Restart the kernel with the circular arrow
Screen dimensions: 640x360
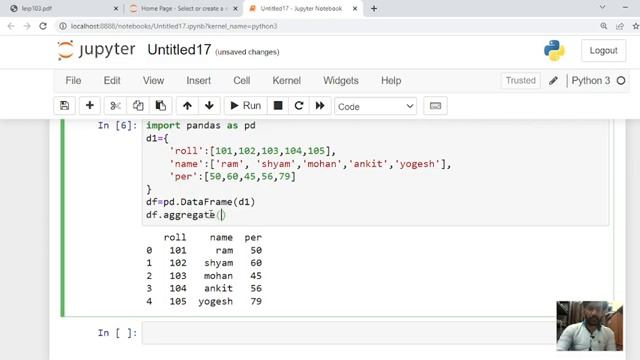[299, 106]
